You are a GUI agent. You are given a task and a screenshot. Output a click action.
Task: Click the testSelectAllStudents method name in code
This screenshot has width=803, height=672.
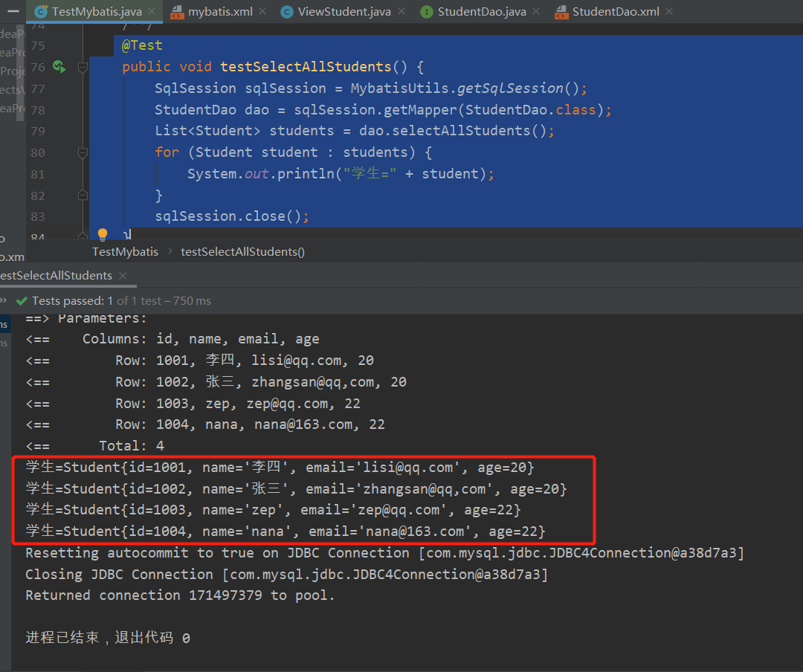click(x=306, y=67)
